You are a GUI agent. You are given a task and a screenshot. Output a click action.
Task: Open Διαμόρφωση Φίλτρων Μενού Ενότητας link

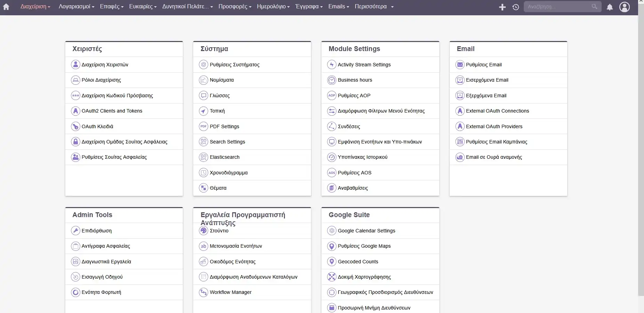381,111
